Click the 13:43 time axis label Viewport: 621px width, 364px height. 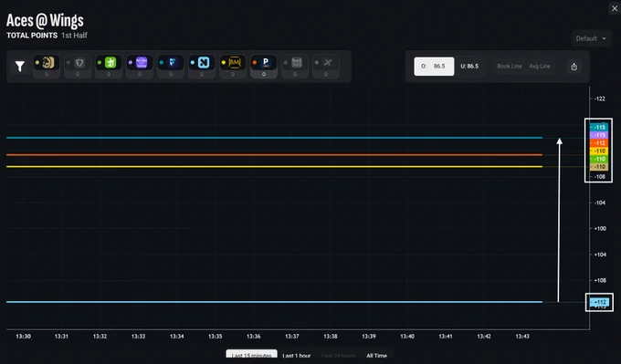pos(522,337)
